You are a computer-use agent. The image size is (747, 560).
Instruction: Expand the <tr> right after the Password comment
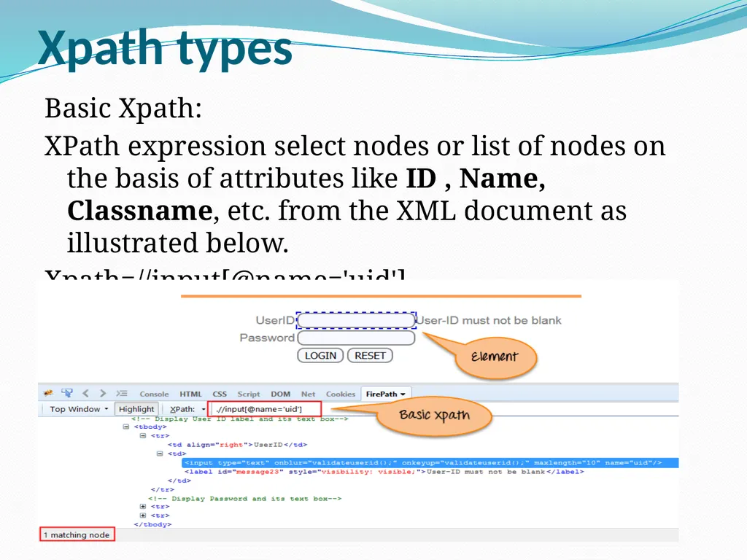(143, 506)
